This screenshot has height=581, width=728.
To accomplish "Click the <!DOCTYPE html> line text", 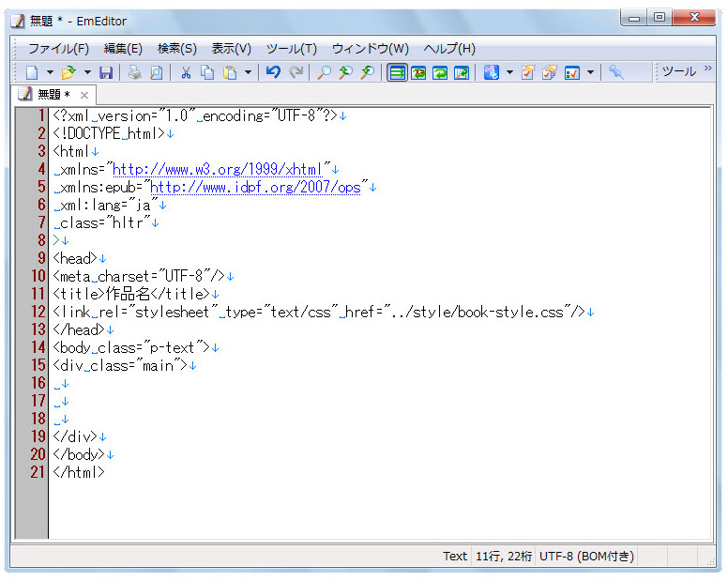I will coord(109,134).
